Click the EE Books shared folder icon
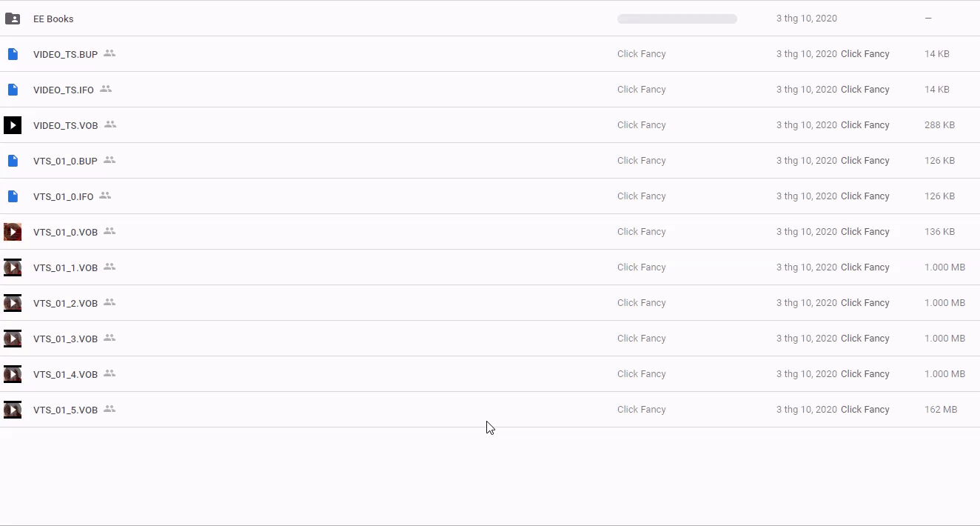 [13, 19]
